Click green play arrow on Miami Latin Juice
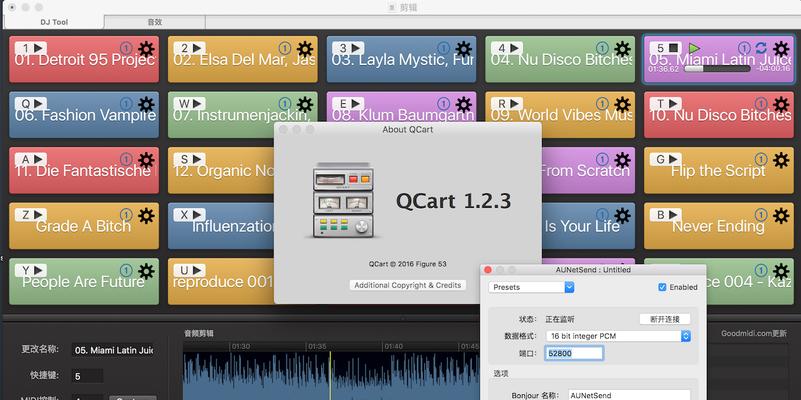 694,48
